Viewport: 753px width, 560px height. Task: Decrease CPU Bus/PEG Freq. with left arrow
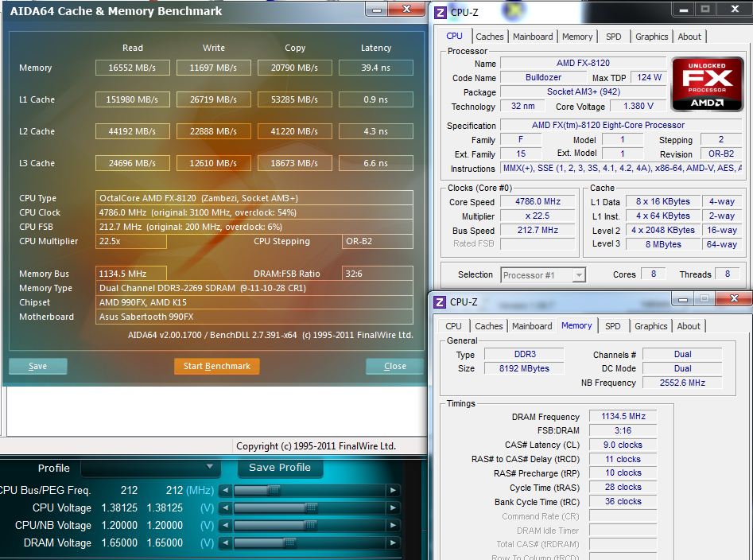coord(226,491)
